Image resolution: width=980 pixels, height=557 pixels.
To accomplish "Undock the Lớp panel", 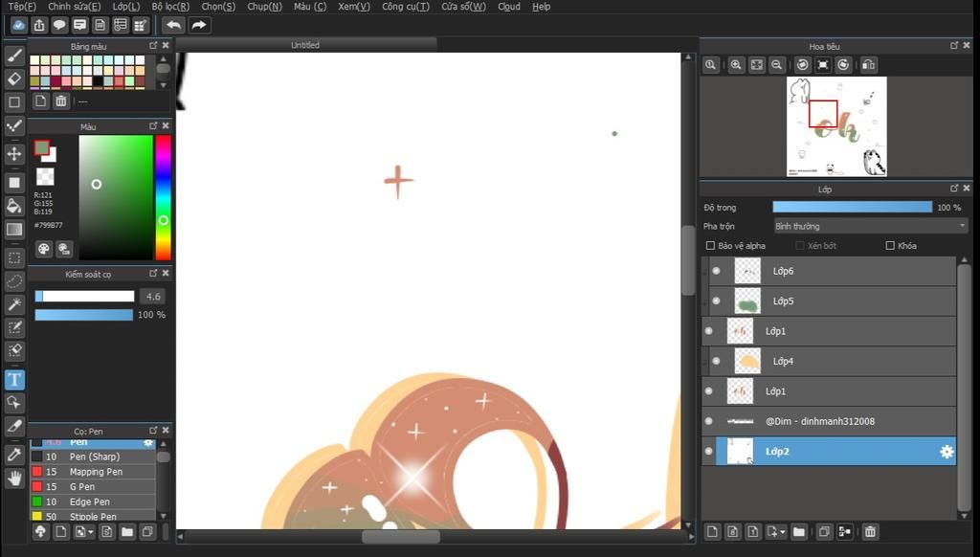I will click(954, 189).
